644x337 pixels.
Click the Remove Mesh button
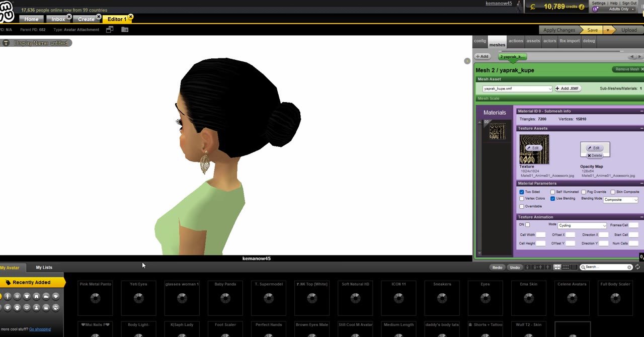pos(628,69)
